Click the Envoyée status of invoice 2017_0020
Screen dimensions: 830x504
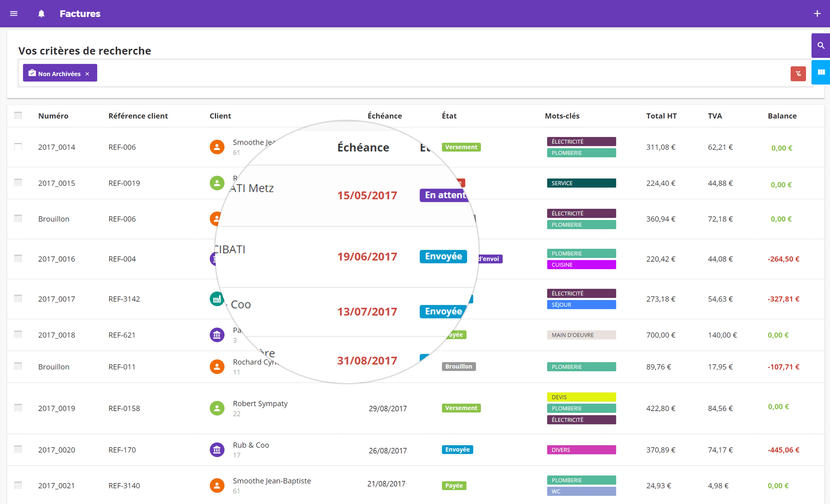[458, 449]
